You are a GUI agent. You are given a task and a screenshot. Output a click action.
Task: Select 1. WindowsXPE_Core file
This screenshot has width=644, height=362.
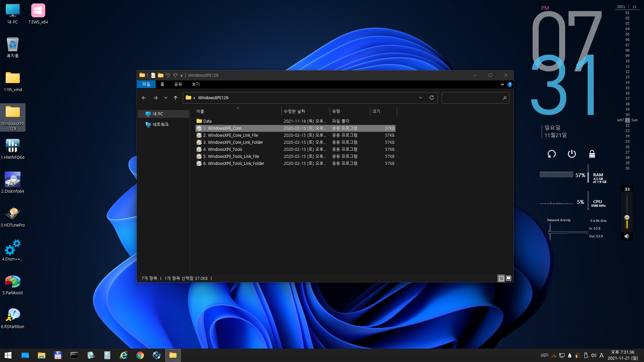(296, 128)
